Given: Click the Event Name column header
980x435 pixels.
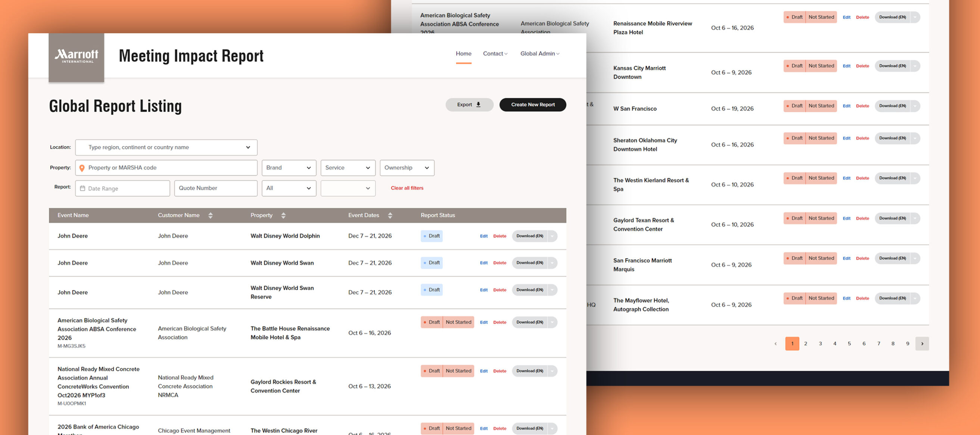Looking at the screenshot, I should click(x=73, y=215).
